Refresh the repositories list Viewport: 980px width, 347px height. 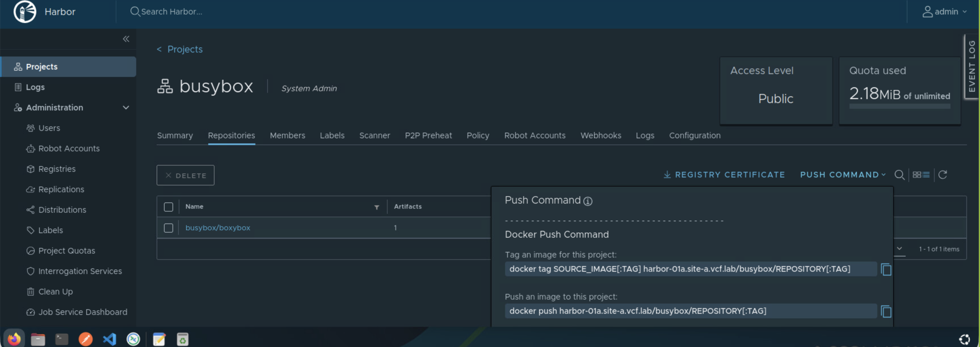(x=943, y=175)
